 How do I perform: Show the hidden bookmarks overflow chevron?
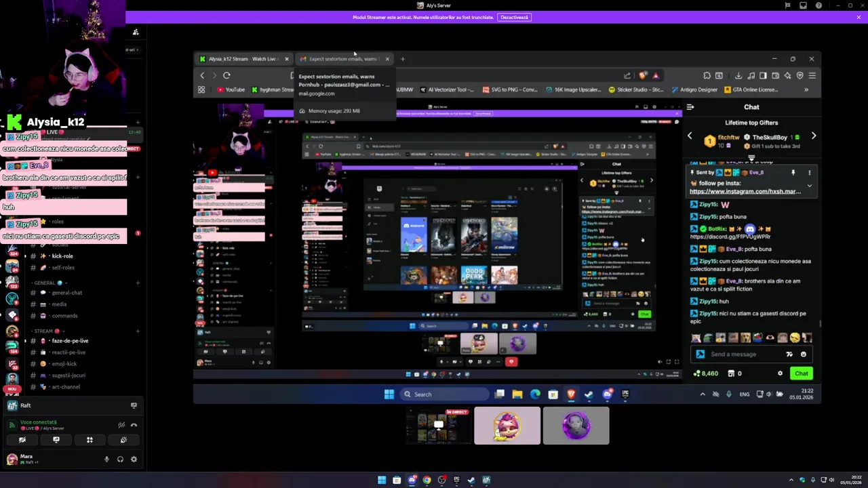(806, 89)
